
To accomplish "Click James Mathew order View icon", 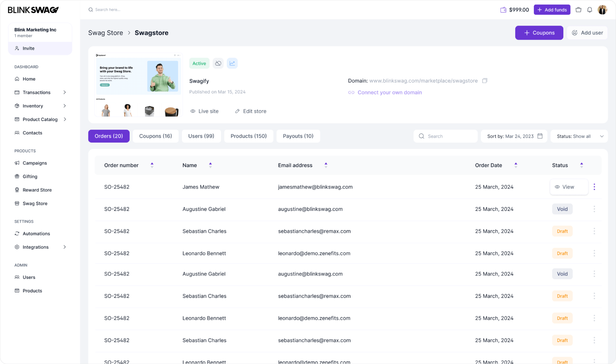I will tap(557, 187).
